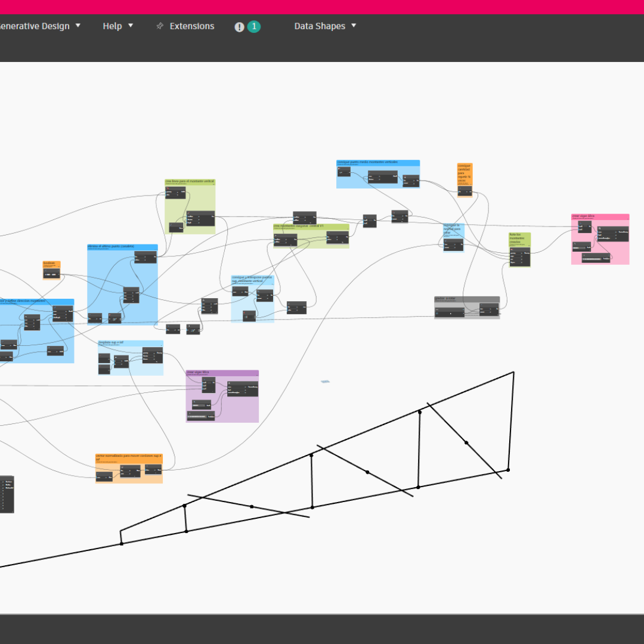
Task: Click the exclamation warning icon
Action: (239, 27)
